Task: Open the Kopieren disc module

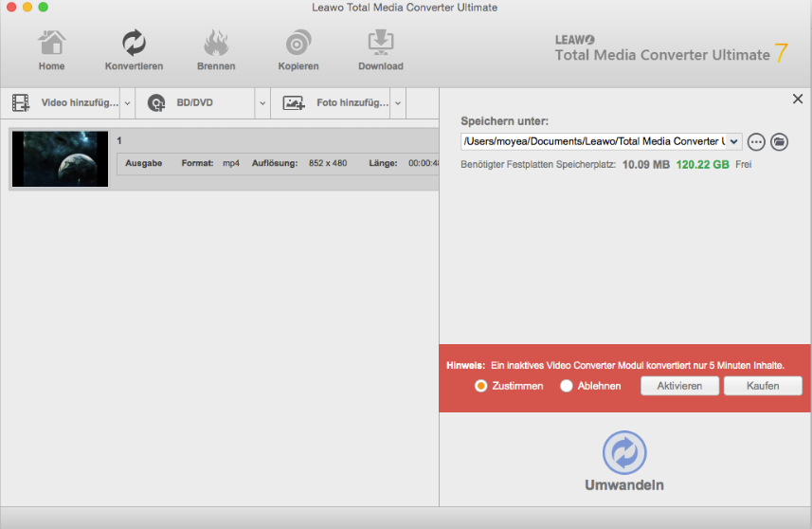Action: (298, 51)
